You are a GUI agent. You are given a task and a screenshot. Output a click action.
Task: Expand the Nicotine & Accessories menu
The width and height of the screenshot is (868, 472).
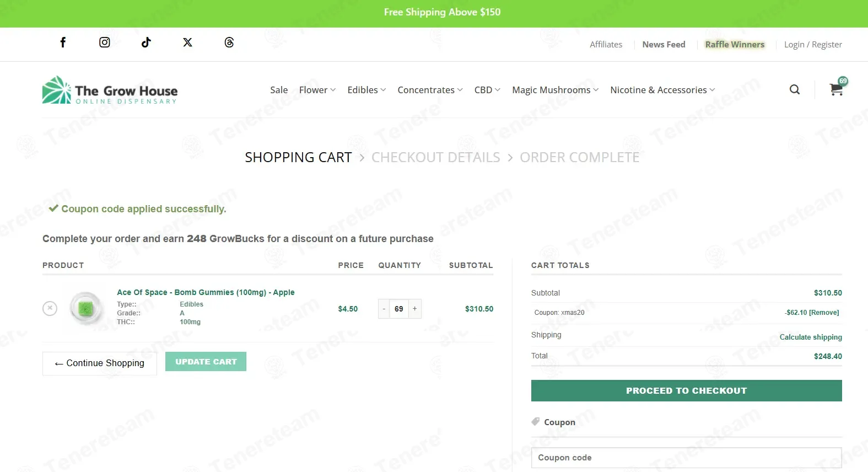click(x=662, y=90)
